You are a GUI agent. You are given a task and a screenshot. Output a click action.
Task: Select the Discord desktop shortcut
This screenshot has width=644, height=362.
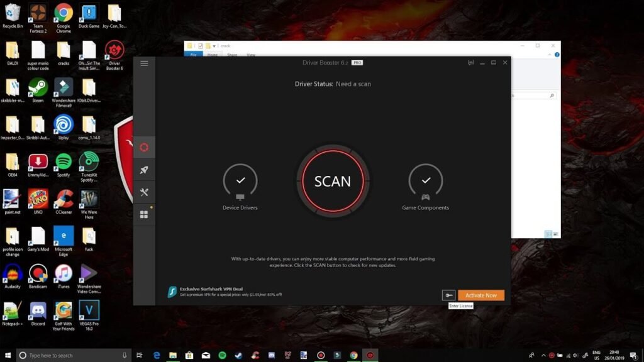click(38, 314)
